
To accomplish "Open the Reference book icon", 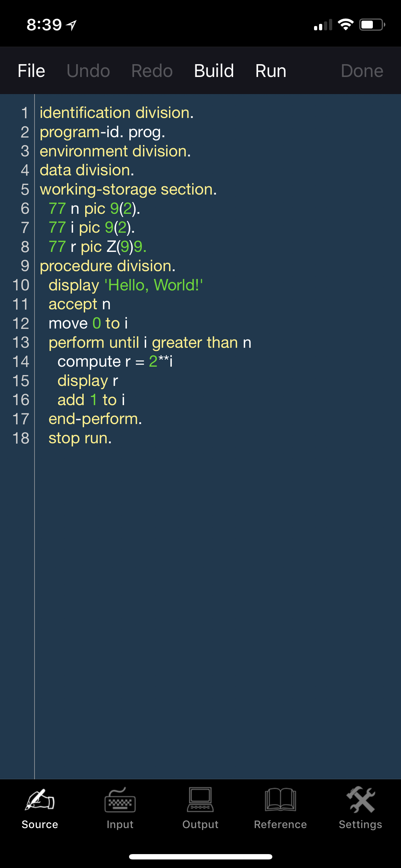I will pyautogui.click(x=281, y=800).
